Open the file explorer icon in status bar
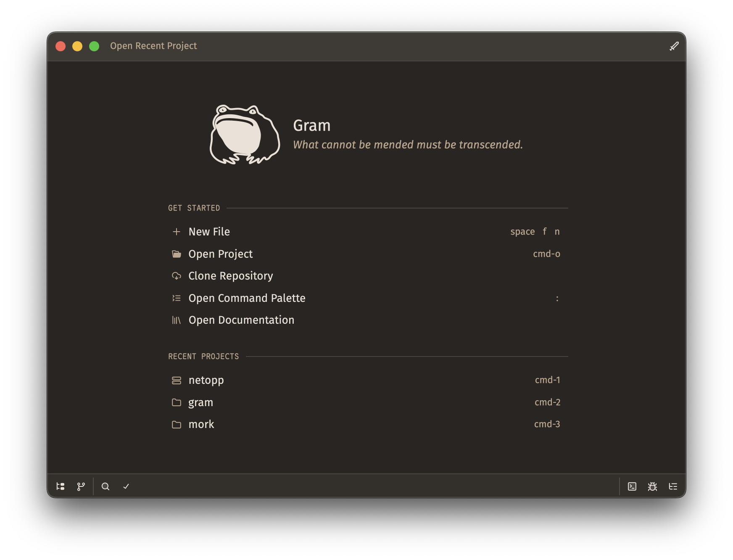Viewport: 733px width, 560px height. pyautogui.click(x=61, y=486)
